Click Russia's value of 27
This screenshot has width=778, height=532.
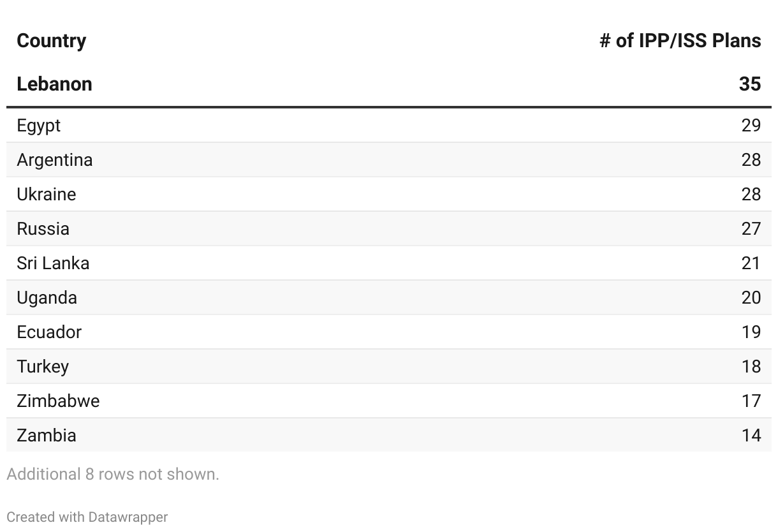751,229
